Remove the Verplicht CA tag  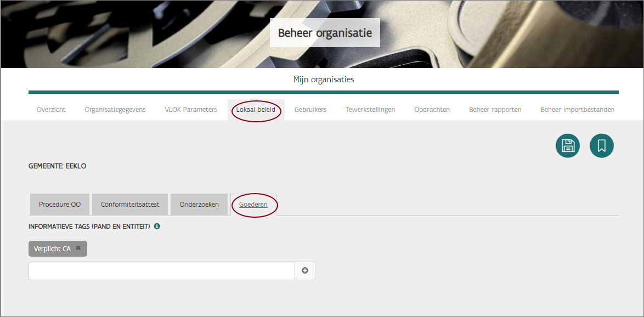78,248
